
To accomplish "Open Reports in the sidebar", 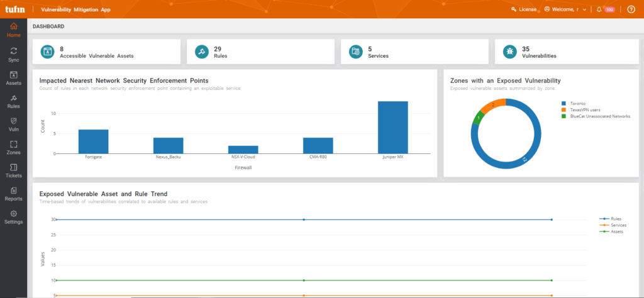I will pos(13,194).
